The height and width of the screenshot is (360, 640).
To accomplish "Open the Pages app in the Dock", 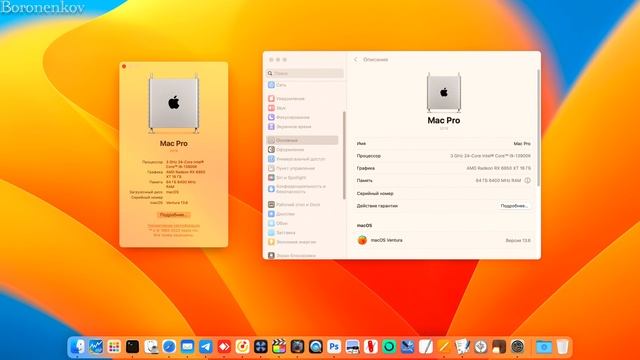I will (x=444, y=347).
